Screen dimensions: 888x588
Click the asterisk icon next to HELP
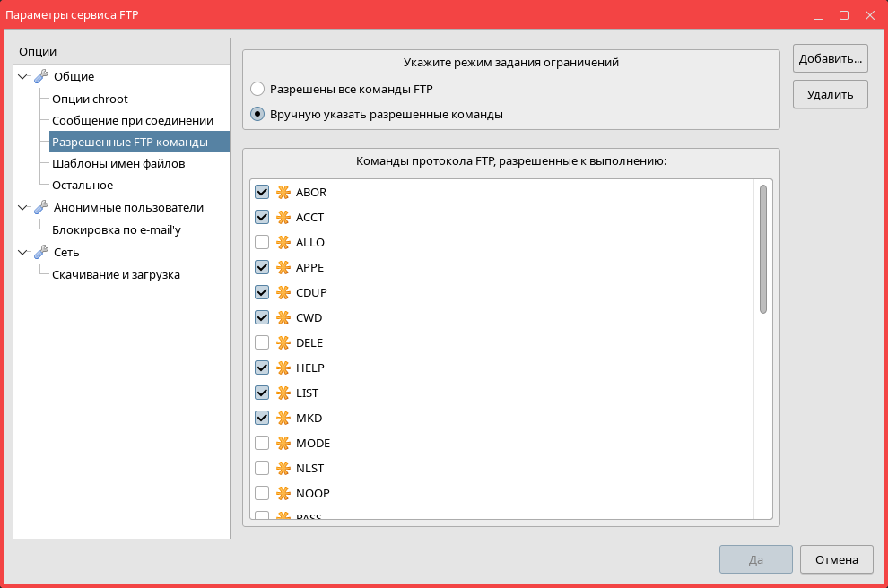pos(283,368)
